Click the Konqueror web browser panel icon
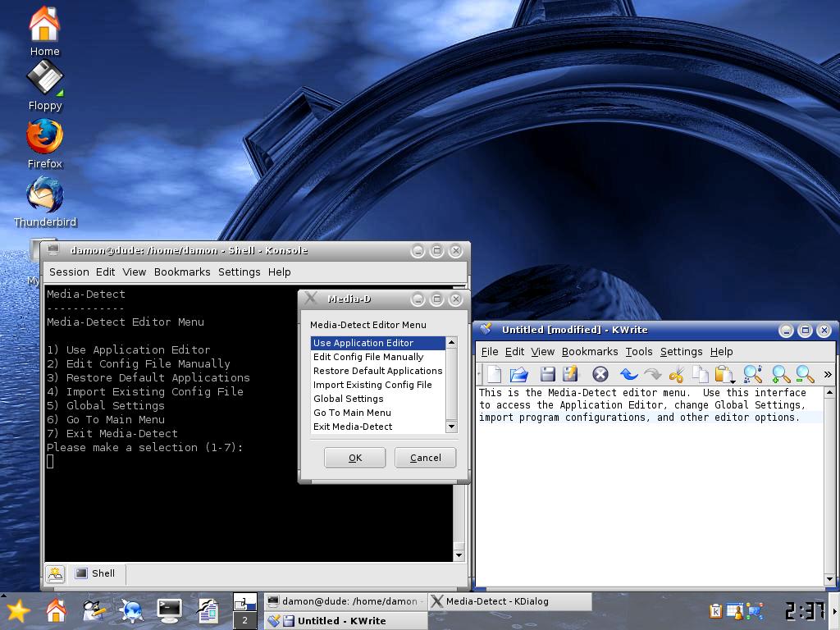This screenshot has height=630, width=840. [131, 611]
